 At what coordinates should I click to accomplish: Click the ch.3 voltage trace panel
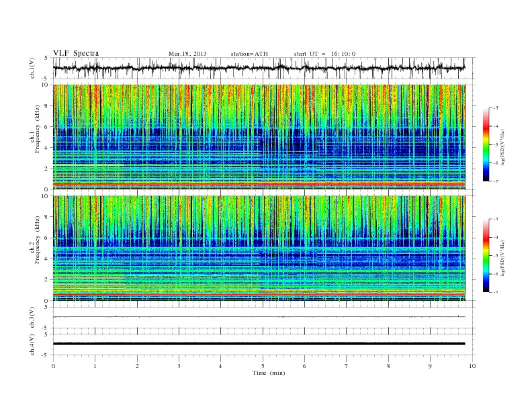point(264,318)
